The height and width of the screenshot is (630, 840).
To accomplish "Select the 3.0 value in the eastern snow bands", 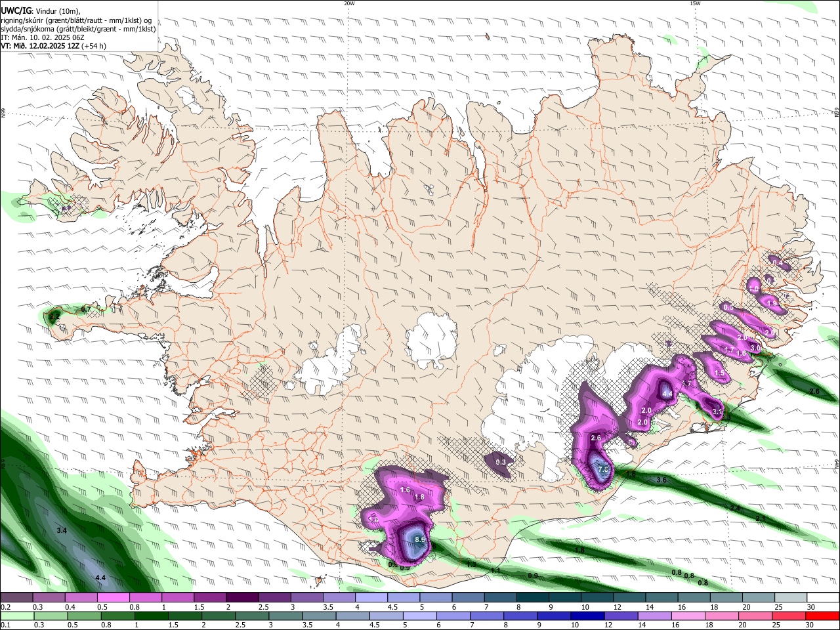I will [755, 348].
